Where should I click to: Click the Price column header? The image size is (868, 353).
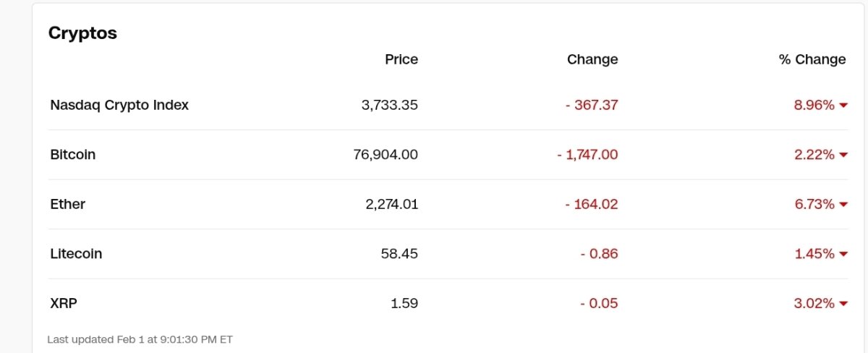click(x=401, y=59)
